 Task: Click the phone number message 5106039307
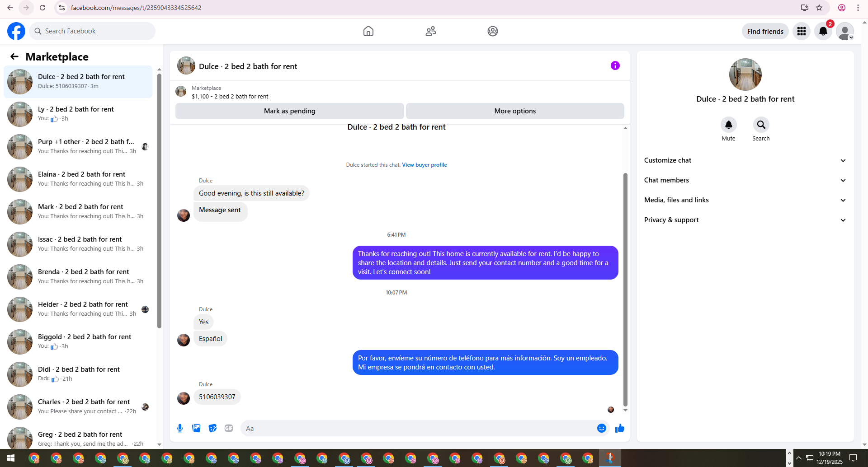tap(217, 397)
